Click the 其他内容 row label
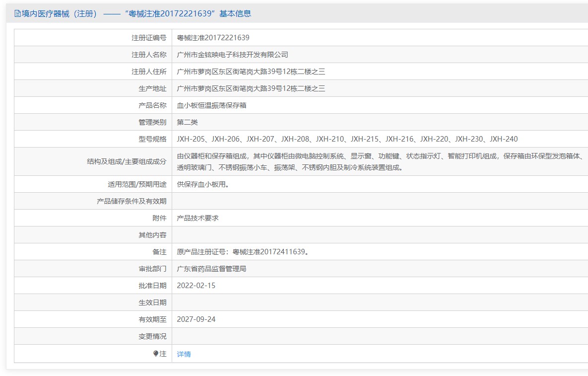 152,235
